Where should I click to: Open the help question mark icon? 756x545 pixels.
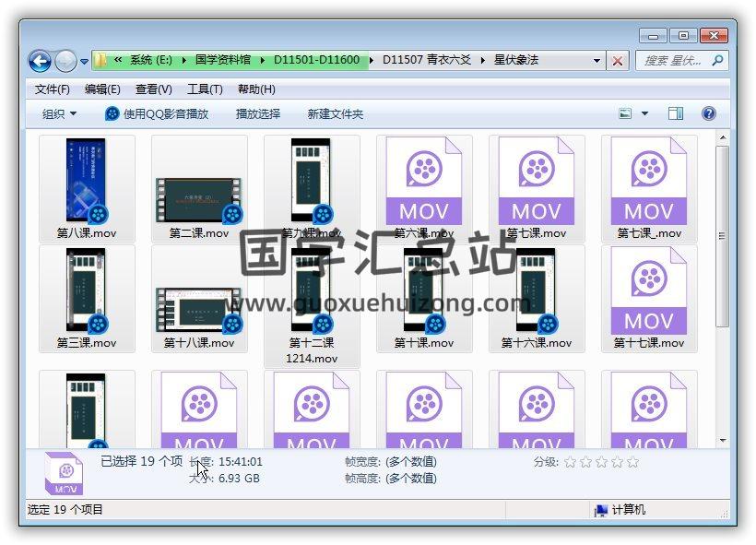coord(708,114)
